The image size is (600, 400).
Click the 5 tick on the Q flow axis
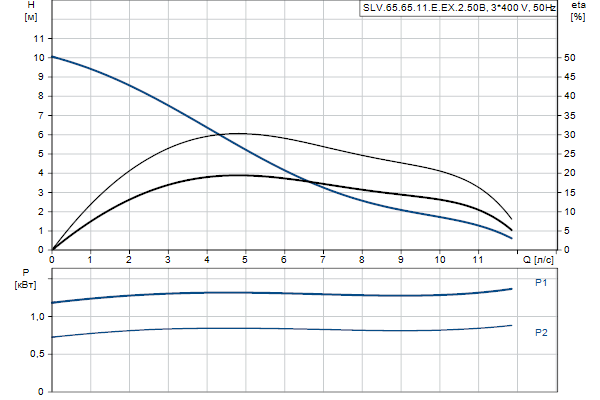(246, 259)
